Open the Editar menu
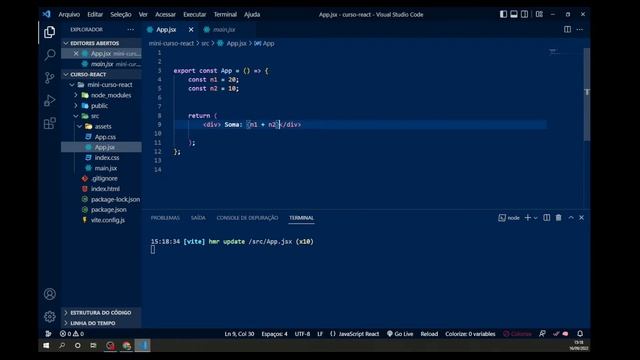Viewport: 640px width, 360px height. tap(95, 14)
